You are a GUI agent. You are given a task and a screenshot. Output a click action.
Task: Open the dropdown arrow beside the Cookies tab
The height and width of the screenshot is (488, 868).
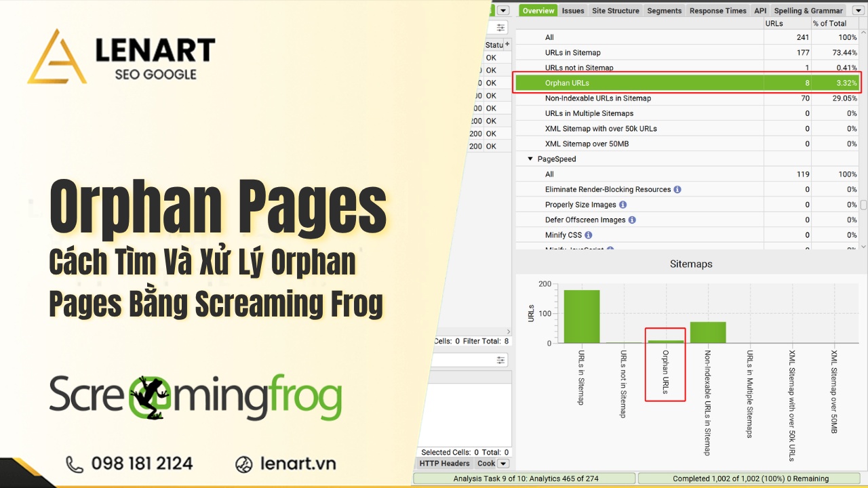pyautogui.click(x=502, y=463)
